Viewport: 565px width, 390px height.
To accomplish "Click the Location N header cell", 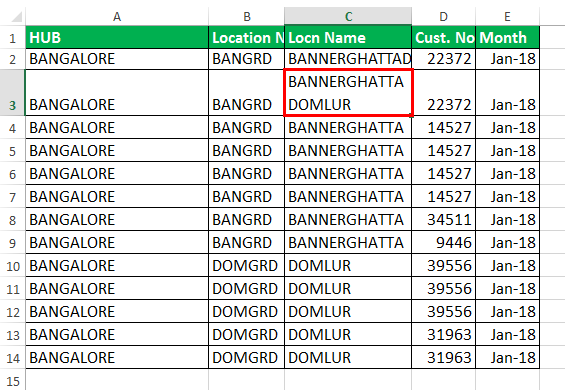I will click(246, 37).
